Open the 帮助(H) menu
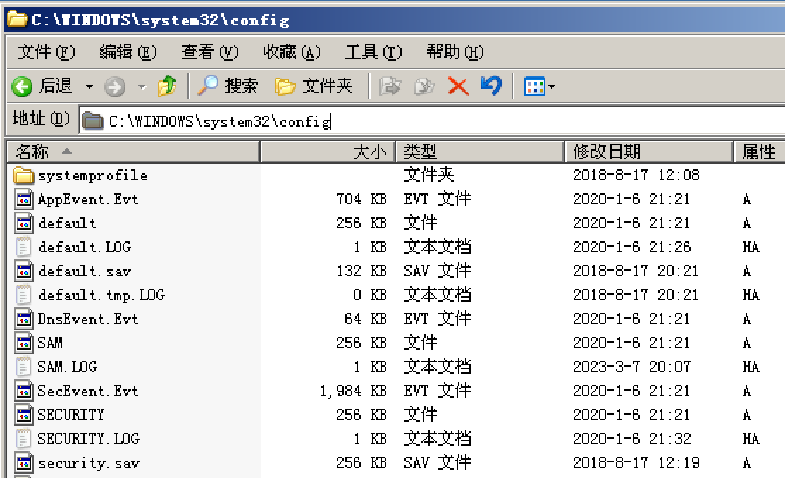Image resolution: width=785 pixels, height=478 pixels. click(x=455, y=52)
